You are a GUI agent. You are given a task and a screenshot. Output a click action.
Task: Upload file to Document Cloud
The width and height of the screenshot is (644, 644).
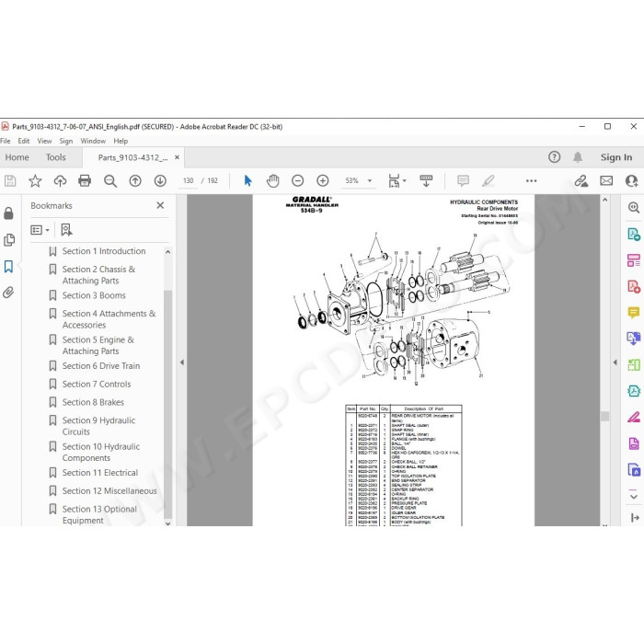pyautogui.click(x=60, y=180)
